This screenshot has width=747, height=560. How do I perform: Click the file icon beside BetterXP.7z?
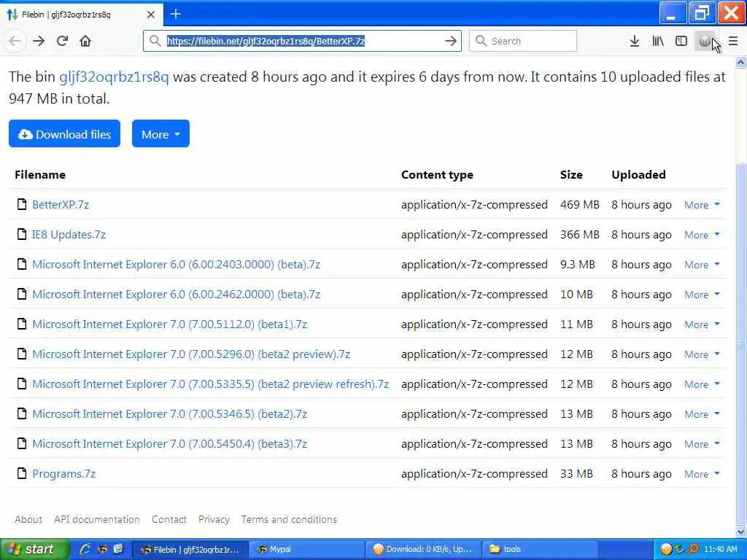pos(21,204)
